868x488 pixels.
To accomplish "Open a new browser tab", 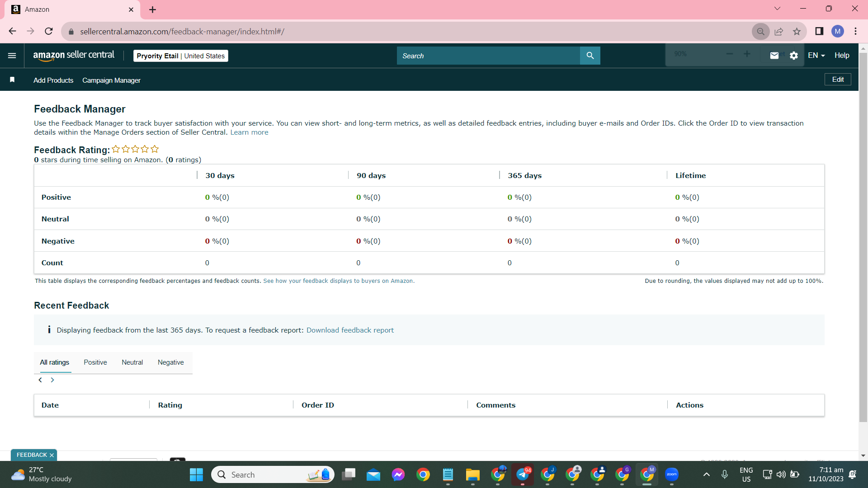I will pos(153,9).
